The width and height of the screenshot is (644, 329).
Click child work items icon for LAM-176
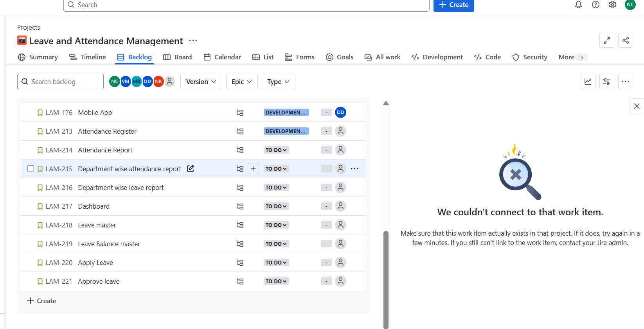(x=240, y=113)
